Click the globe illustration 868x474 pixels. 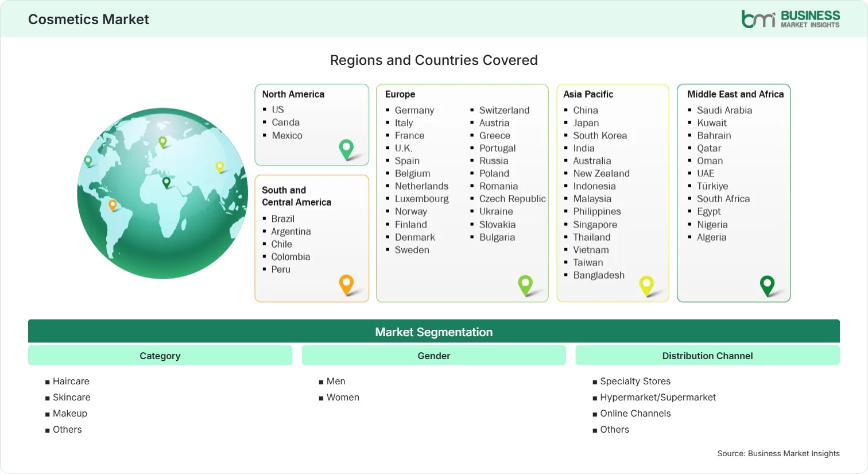coord(162,193)
